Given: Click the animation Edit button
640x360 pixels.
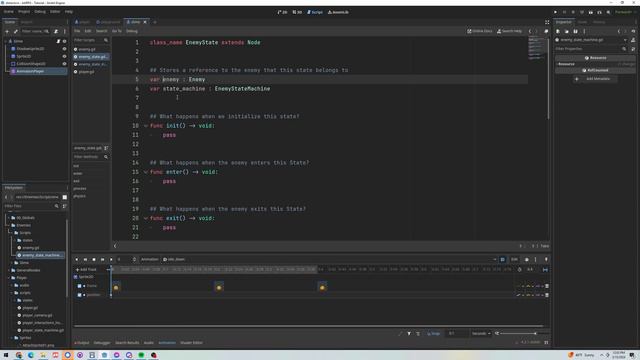Looking at the screenshot, I should coord(514,259).
